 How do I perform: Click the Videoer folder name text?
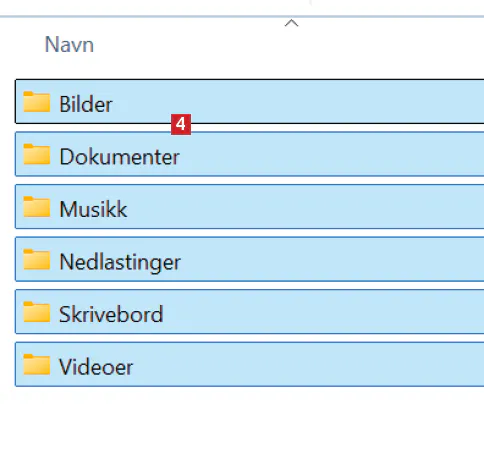tap(96, 367)
